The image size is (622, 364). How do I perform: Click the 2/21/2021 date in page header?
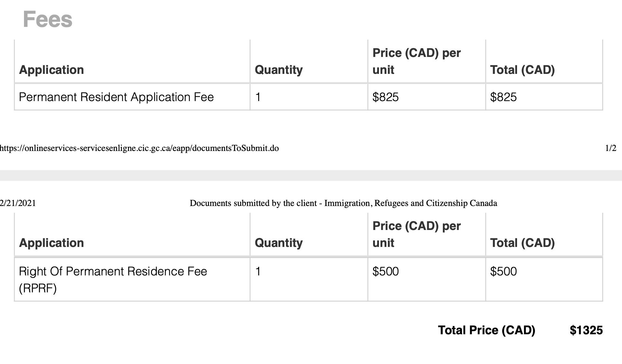tap(18, 203)
